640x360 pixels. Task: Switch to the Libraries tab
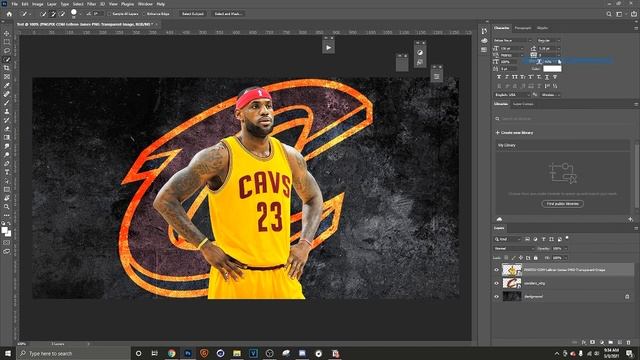(501, 104)
